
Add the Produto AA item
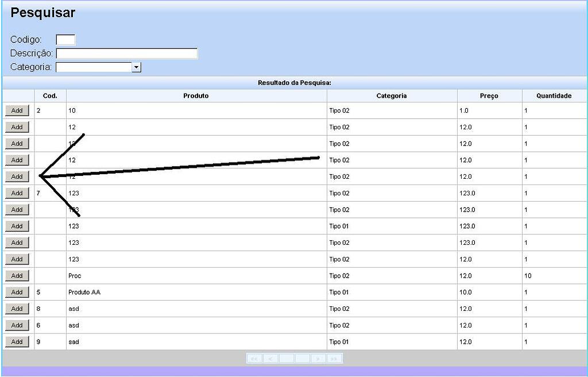point(17,292)
